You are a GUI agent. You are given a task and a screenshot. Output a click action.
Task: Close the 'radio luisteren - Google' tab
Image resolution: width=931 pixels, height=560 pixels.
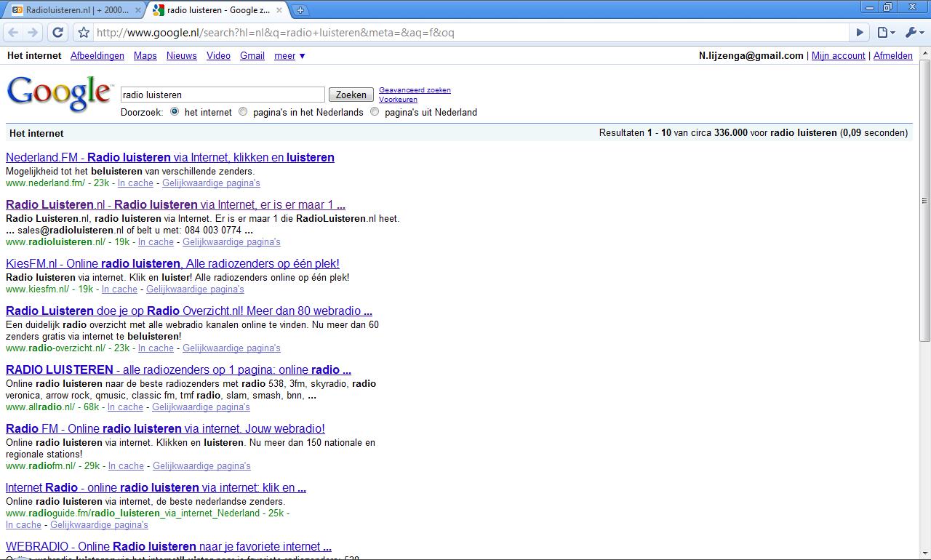(x=279, y=10)
